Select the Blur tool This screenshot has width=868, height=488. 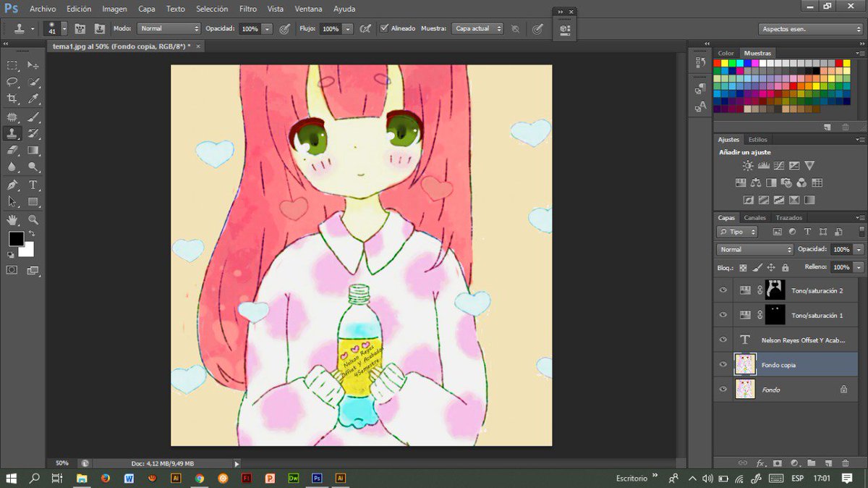coord(12,167)
